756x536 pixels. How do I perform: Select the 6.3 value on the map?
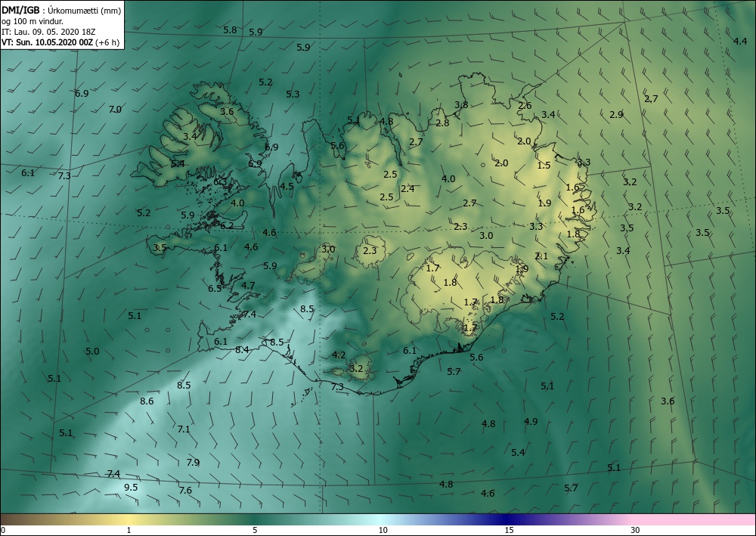pyautogui.click(x=220, y=182)
